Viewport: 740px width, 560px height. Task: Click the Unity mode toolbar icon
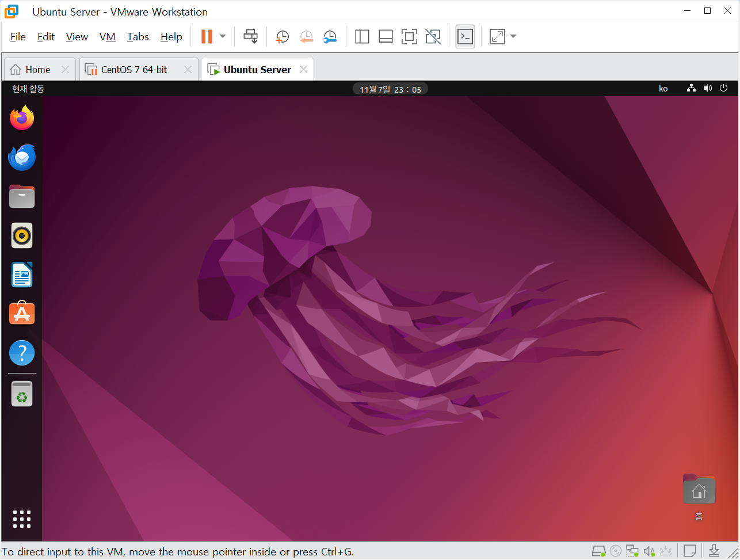pos(433,37)
